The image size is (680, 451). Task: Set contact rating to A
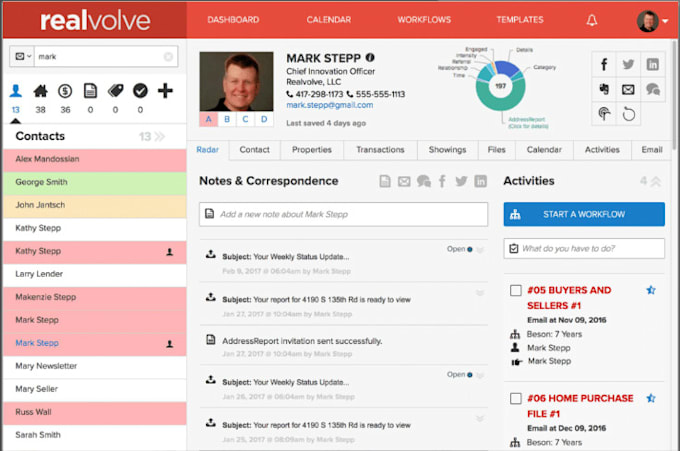coord(209,119)
